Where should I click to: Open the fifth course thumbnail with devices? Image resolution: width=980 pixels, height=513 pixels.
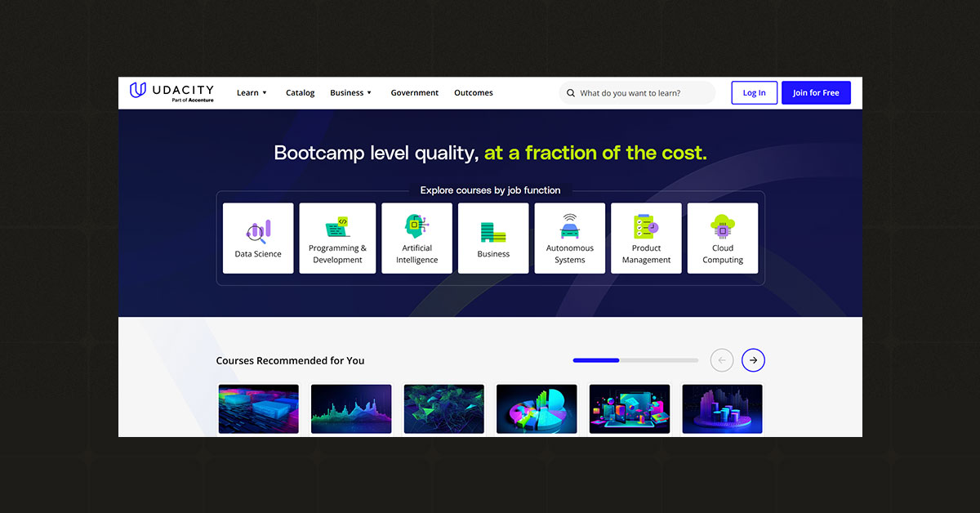(x=629, y=409)
